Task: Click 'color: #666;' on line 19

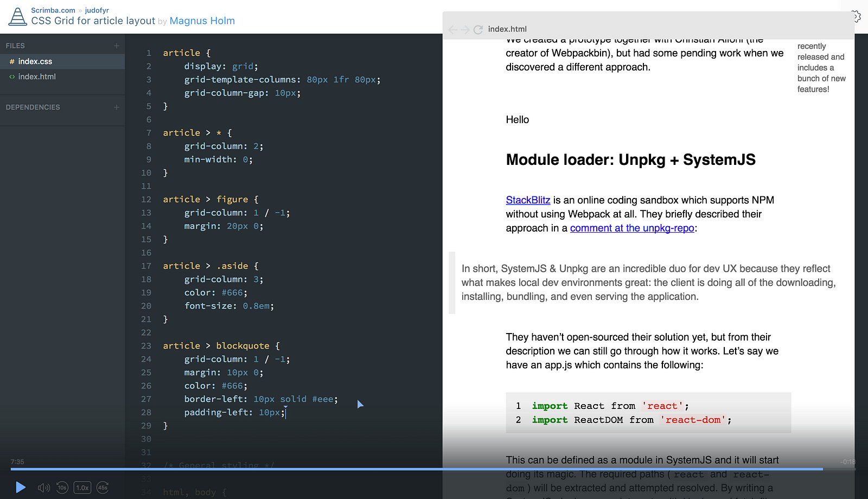Action: click(x=215, y=293)
